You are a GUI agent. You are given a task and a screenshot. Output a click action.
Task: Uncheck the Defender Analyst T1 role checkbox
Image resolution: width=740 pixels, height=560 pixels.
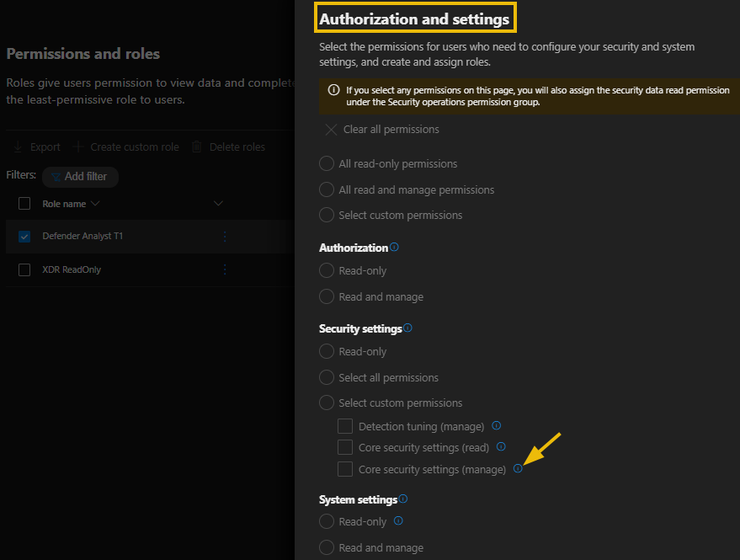point(24,237)
